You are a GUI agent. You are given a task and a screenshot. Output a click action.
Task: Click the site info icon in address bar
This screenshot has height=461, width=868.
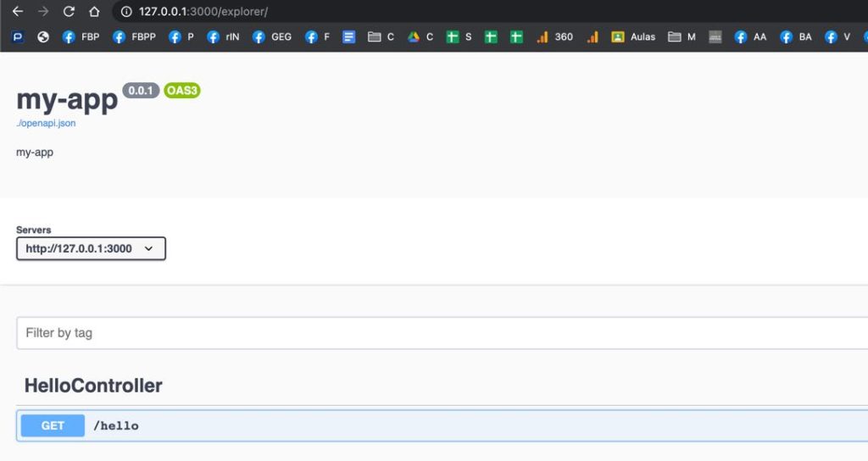(x=125, y=12)
